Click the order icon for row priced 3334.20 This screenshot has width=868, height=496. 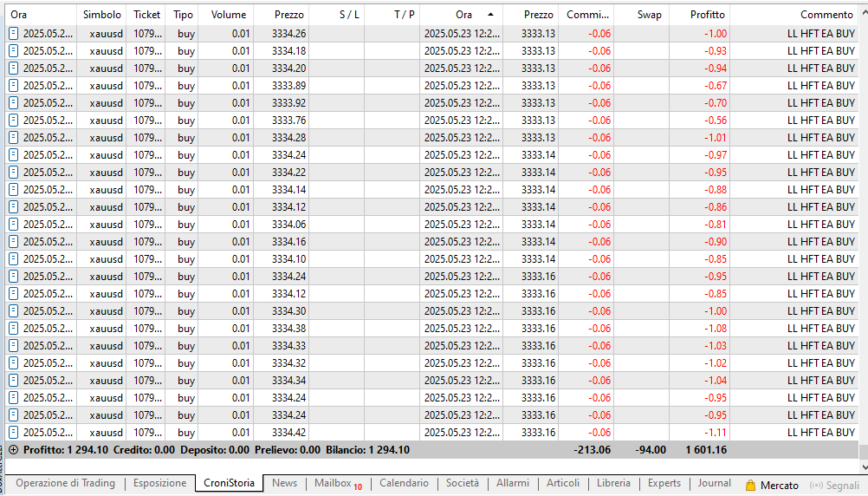[13, 69]
